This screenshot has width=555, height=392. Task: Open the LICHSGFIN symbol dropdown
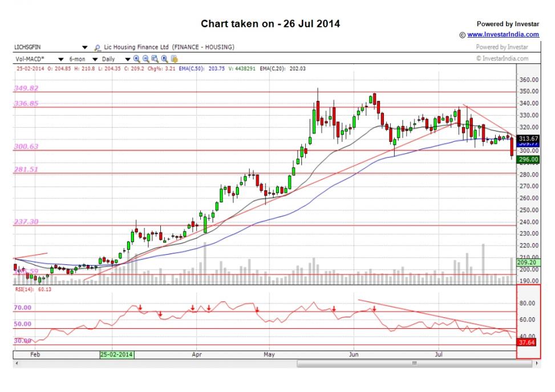point(84,47)
